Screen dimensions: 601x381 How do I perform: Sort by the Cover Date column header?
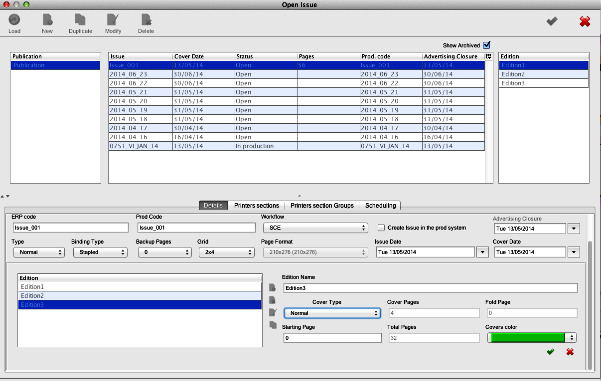[203, 56]
